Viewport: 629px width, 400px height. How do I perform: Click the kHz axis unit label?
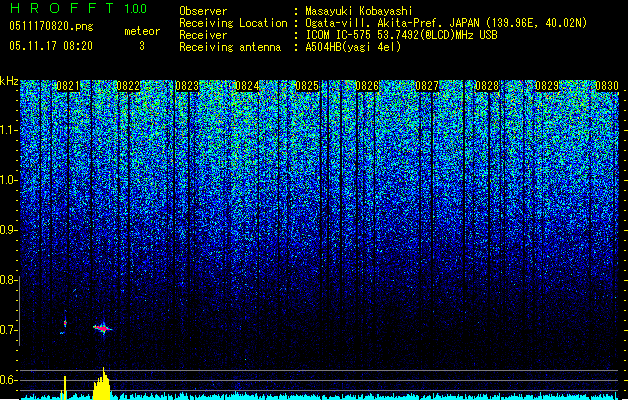[x=9, y=81]
